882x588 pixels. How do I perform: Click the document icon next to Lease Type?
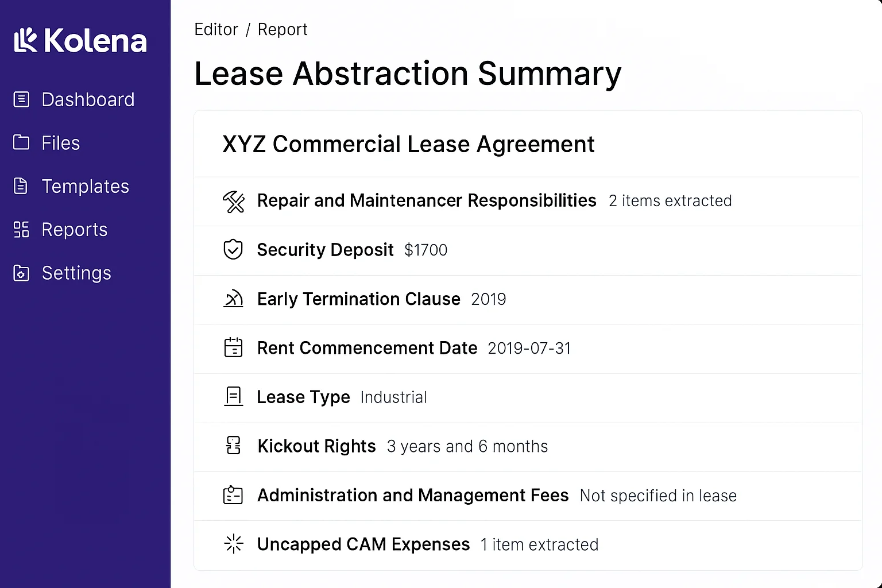[233, 396]
